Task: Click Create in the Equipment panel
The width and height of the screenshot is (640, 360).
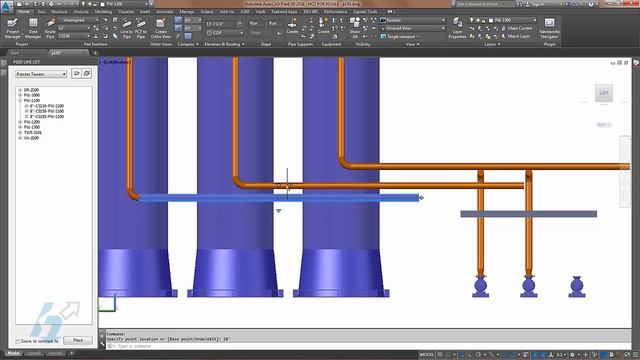Action: [x=323, y=27]
